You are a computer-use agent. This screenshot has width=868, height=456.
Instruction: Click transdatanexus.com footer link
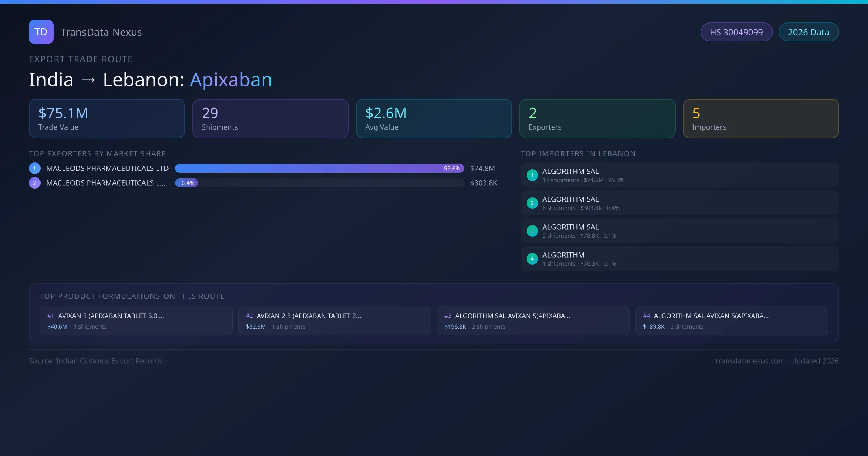(x=750, y=361)
